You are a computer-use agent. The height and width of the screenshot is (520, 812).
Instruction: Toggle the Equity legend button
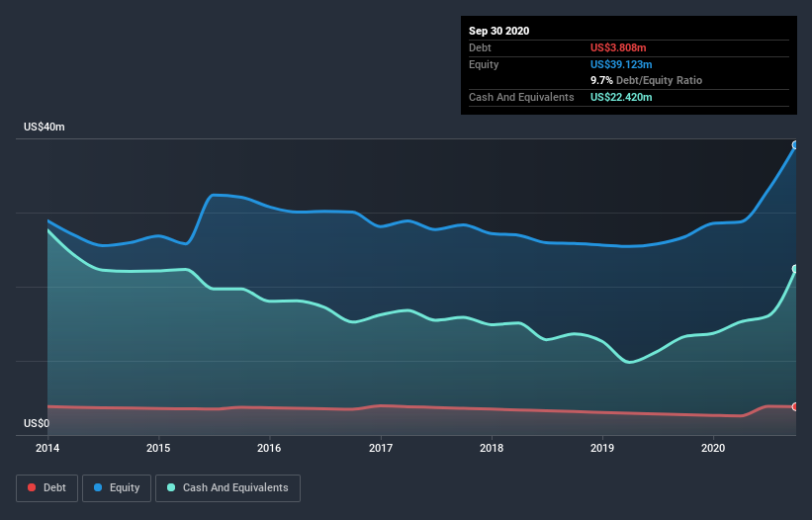117,488
